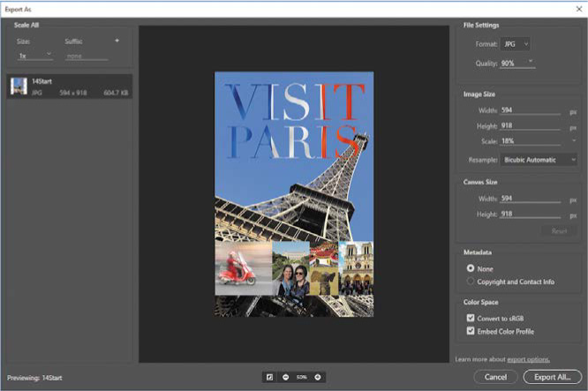588x391 pixels.
Task: Click the Reset canvas size button
Action: tap(559, 231)
